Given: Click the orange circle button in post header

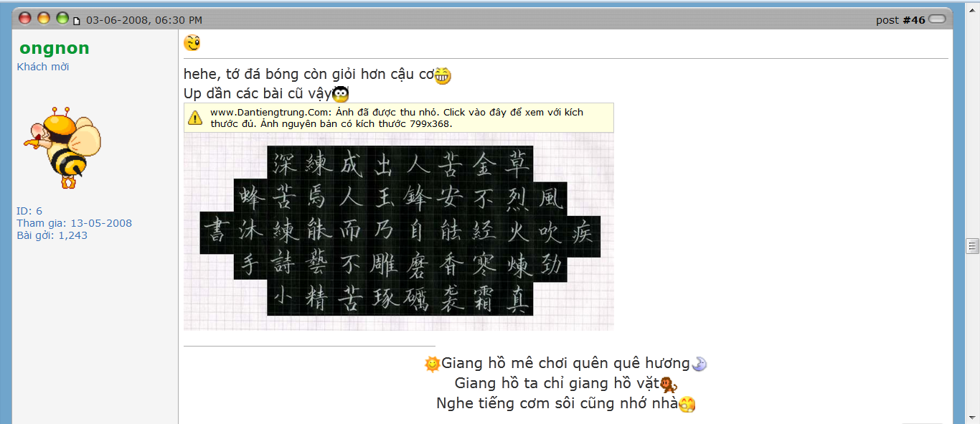Looking at the screenshot, I should [x=44, y=19].
